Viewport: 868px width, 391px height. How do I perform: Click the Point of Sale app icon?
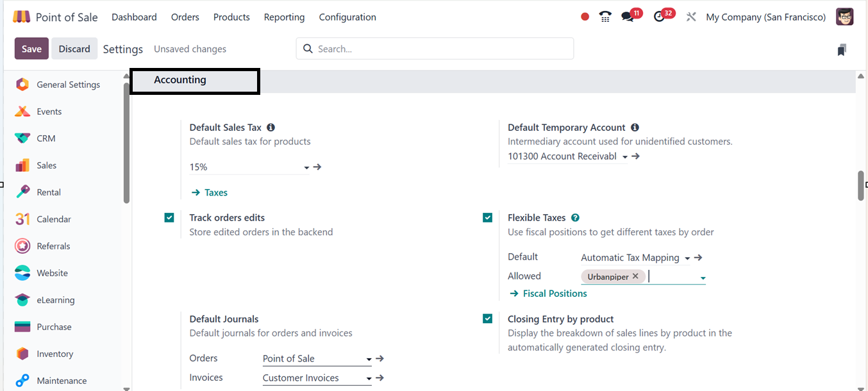pyautogui.click(x=21, y=17)
